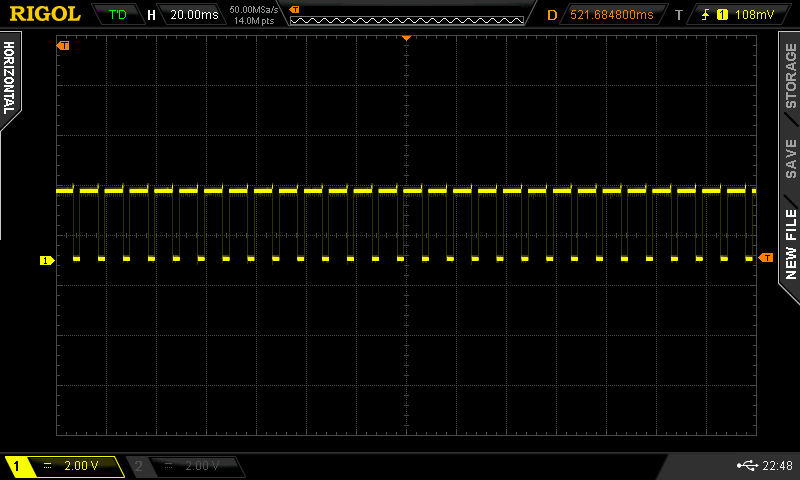Click the trigger source channel 1 badge

click(722, 15)
